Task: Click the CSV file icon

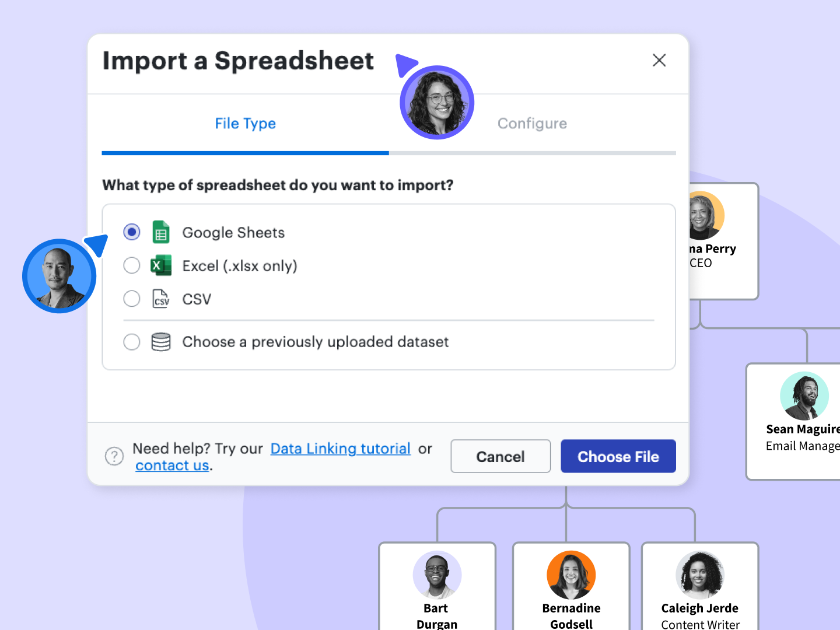Action: [x=161, y=299]
